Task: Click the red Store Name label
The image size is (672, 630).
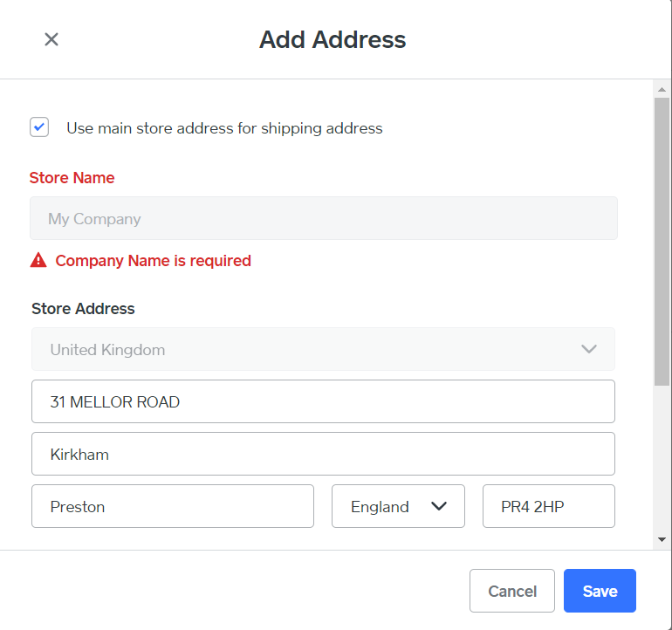Action: 72,177
